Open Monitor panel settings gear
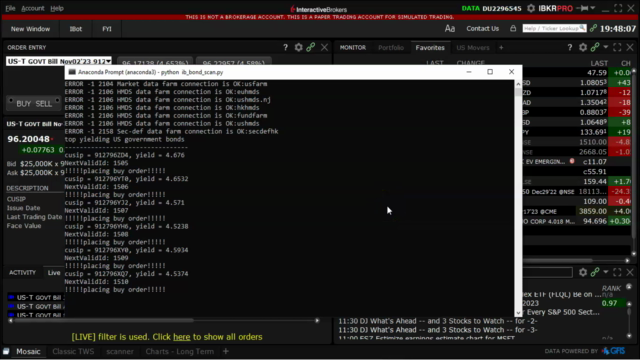This screenshot has height=360, width=640. click(x=583, y=47)
